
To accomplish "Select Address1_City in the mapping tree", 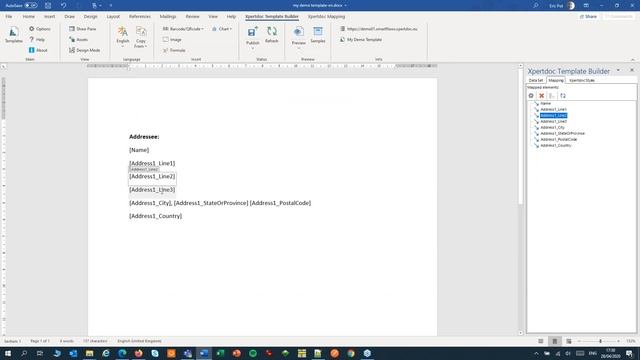I will [553, 127].
